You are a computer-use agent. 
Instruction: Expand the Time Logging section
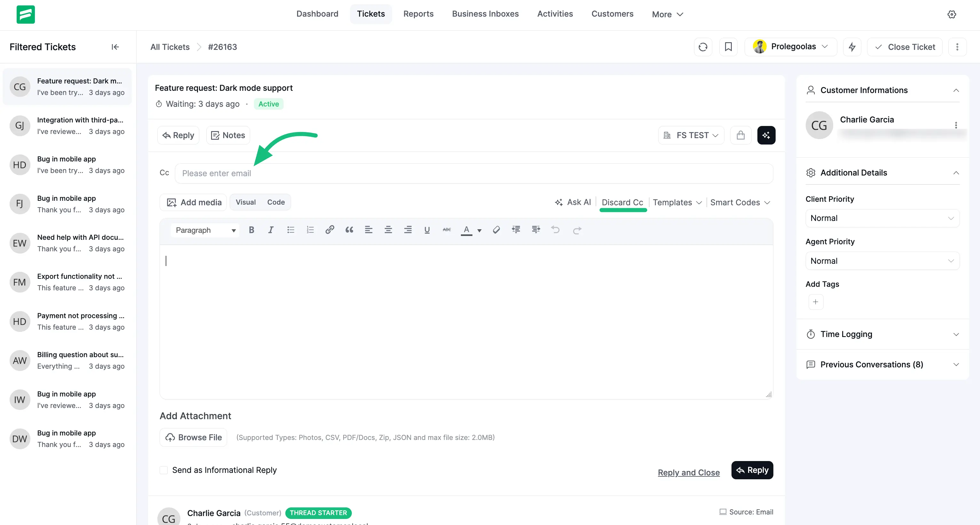click(882, 334)
